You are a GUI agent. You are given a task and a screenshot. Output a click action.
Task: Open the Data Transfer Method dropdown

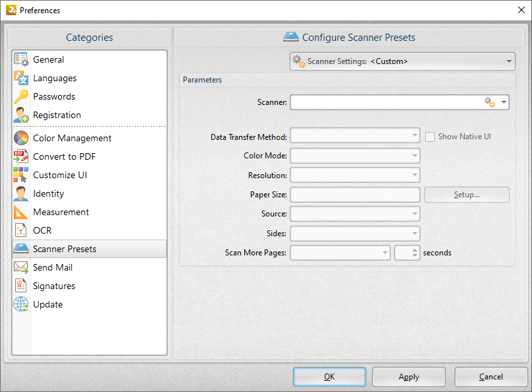355,136
